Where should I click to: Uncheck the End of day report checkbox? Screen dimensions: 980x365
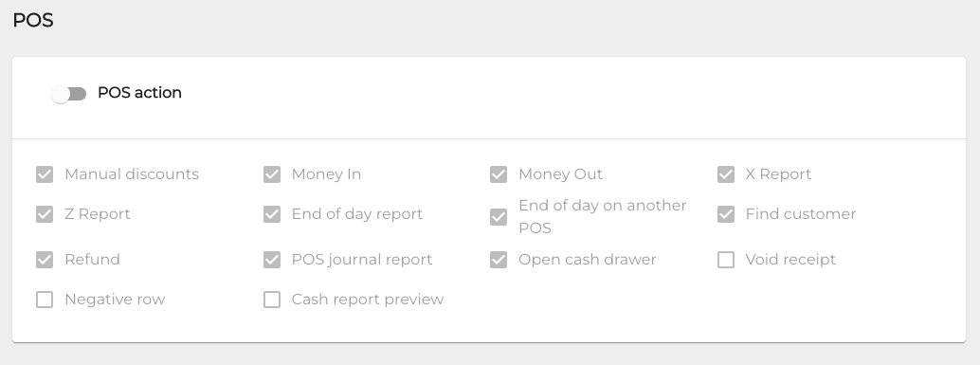pos(272,214)
